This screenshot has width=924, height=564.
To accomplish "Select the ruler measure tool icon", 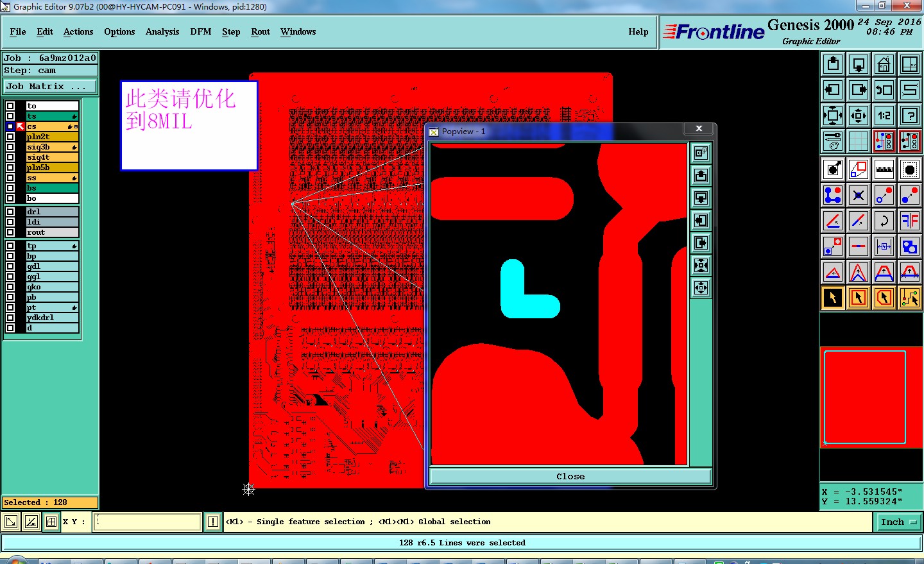I will [x=884, y=169].
